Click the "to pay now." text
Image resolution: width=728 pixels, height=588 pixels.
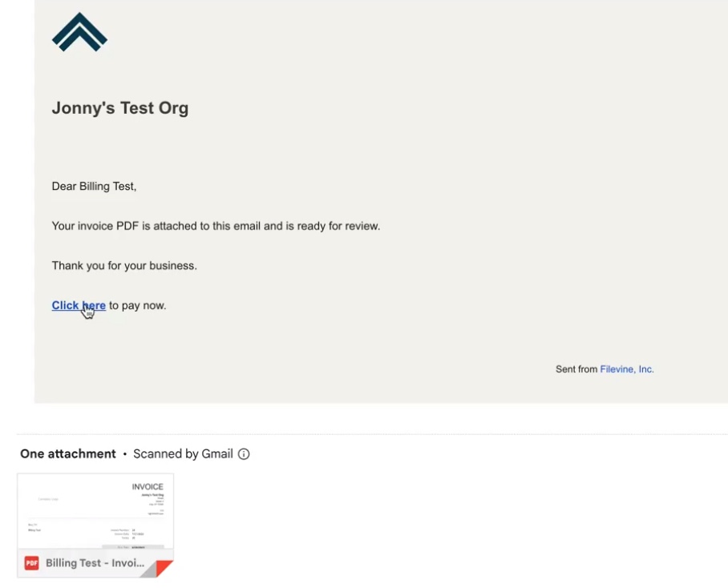[137, 305]
